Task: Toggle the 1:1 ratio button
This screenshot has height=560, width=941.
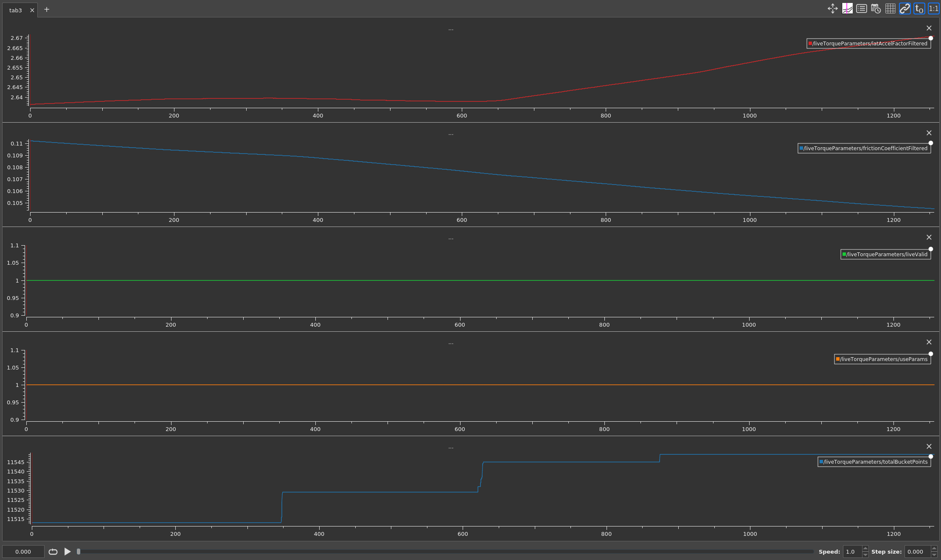Action: pyautogui.click(x=933, y=8)
